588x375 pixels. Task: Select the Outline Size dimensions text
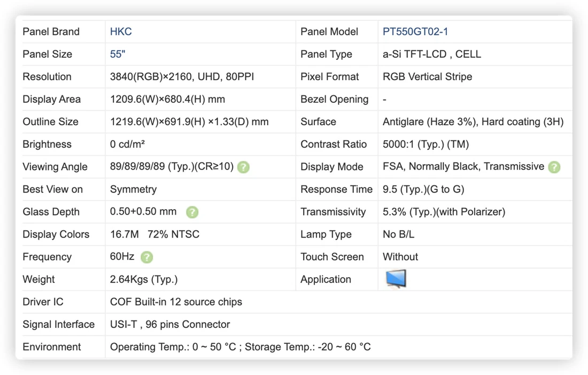(x=189, y=121)
